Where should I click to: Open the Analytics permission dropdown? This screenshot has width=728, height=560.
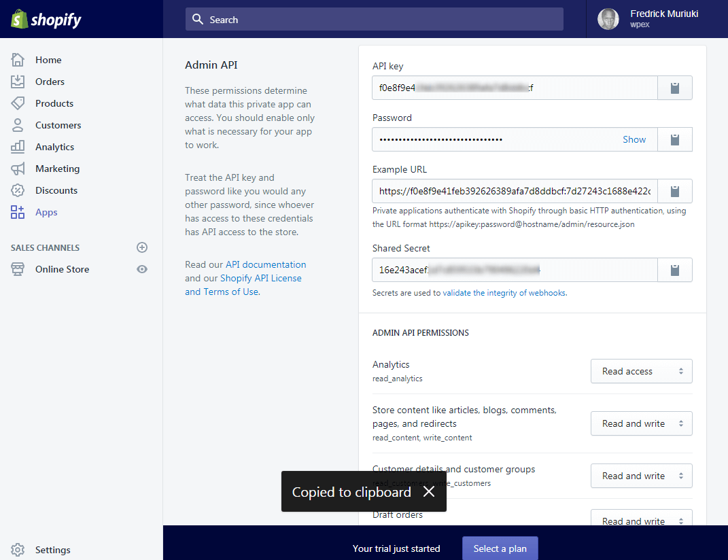coord(641,371)
